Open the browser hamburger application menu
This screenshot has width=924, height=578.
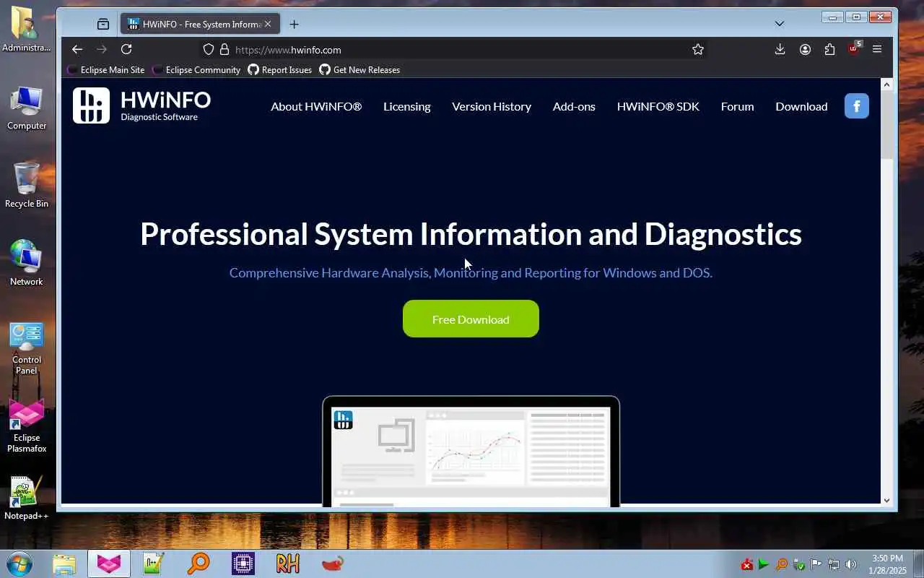coord(877,49)
